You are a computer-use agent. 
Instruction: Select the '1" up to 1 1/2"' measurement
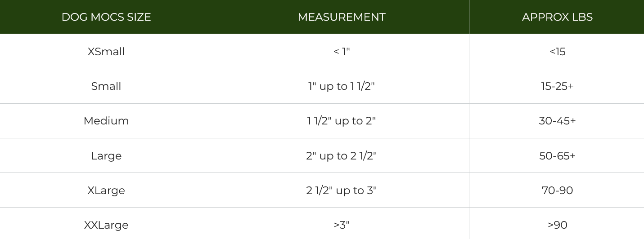342,86
